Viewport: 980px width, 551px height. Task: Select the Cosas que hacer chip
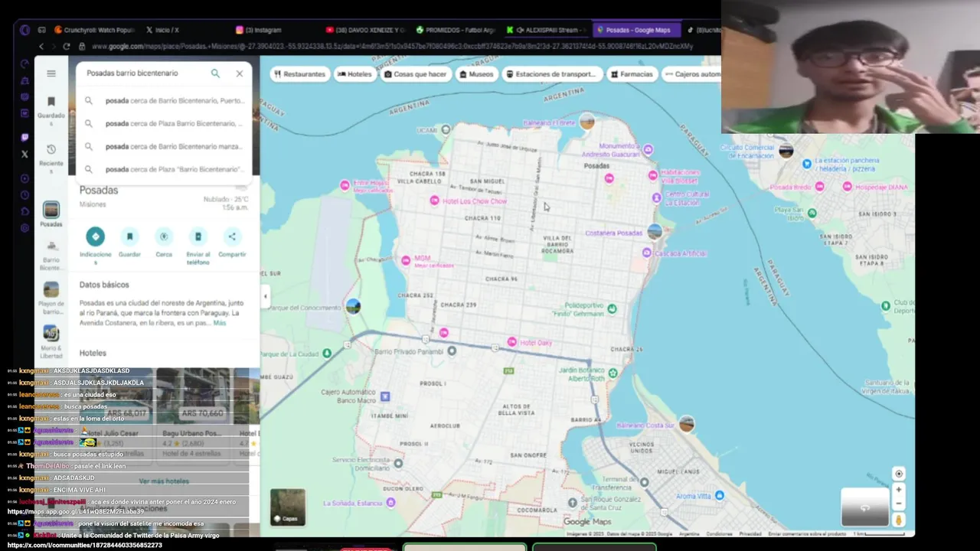(415, 74)
